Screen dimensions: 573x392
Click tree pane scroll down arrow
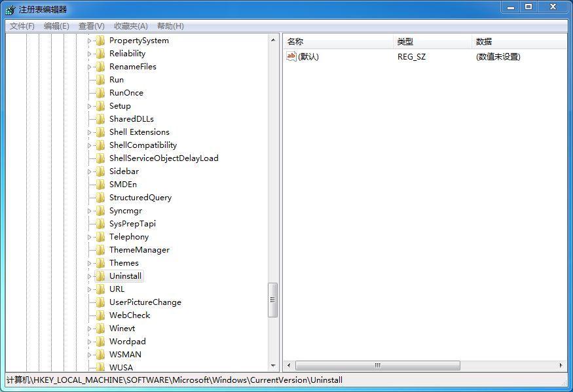(x=273, y=366)
